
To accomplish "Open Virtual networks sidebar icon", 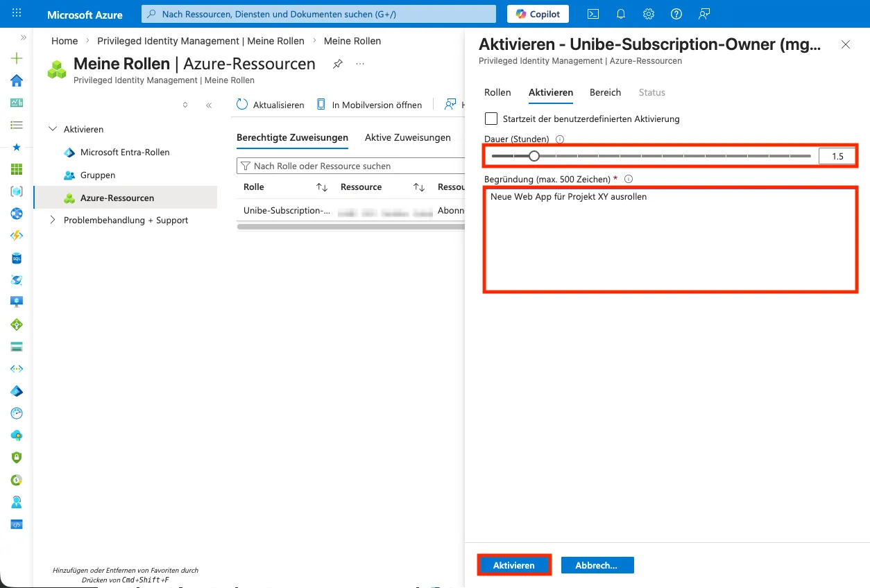I will pyautogui.click(x=17, y=369).
